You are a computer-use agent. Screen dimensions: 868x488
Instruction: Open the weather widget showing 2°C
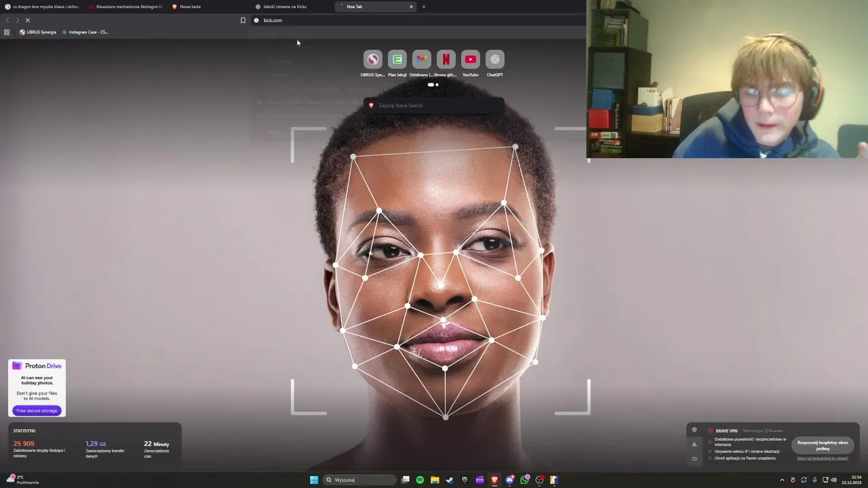[22, 480]
